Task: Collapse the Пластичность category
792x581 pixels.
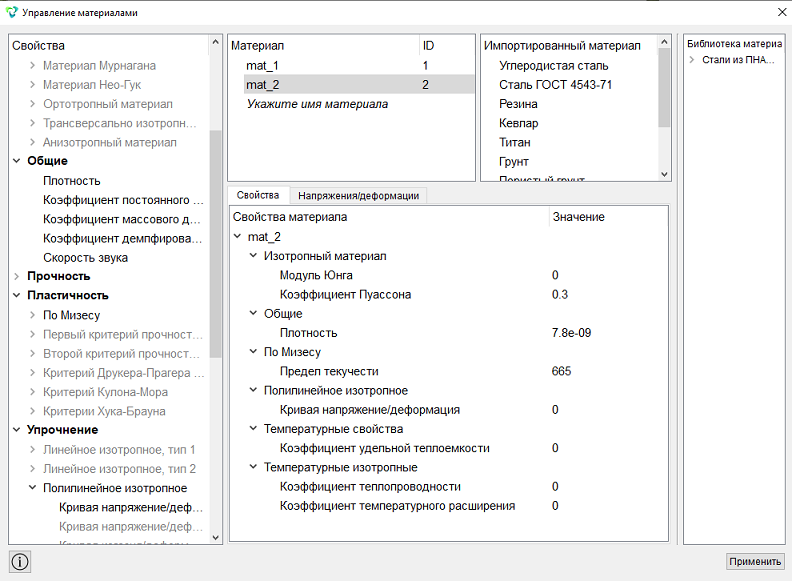Action: point(17,295)
